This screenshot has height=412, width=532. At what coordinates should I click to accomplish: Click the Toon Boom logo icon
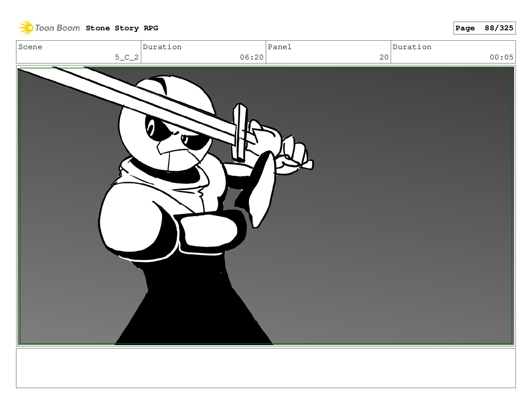(26, 28)
